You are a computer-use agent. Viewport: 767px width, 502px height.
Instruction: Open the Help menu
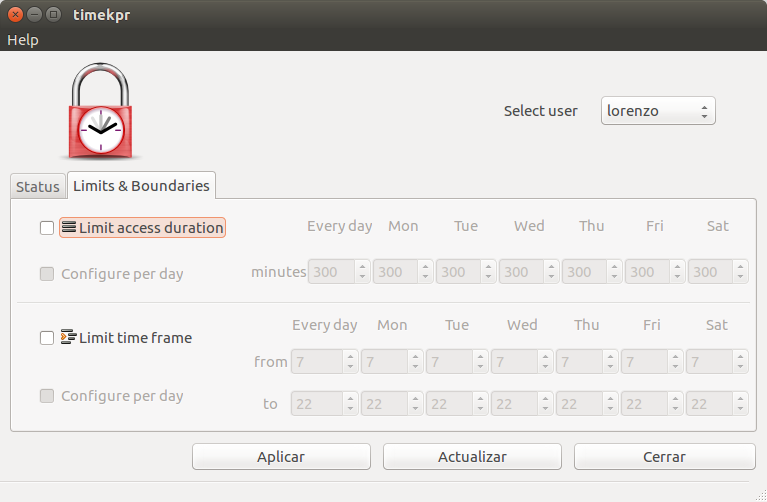tap(23, 40)
